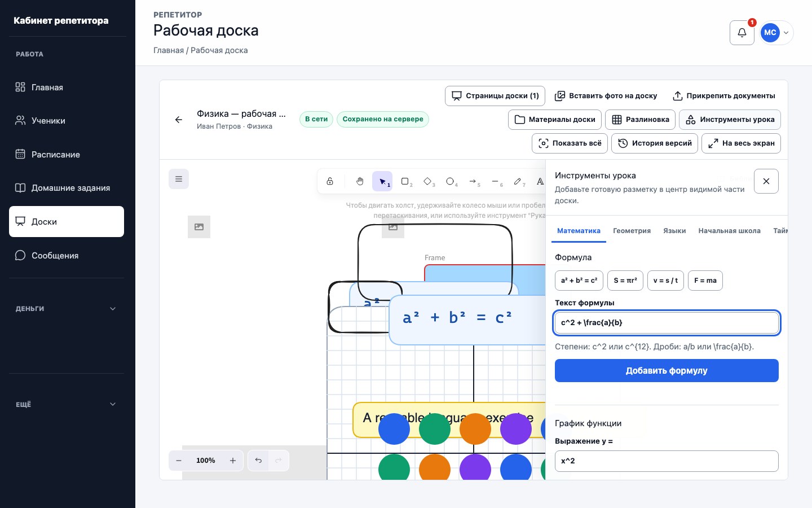Image resolution: width=812 pixels, height=508 pixels.
Task: Close the Инструменты урока panel
Action: [766, 181]
